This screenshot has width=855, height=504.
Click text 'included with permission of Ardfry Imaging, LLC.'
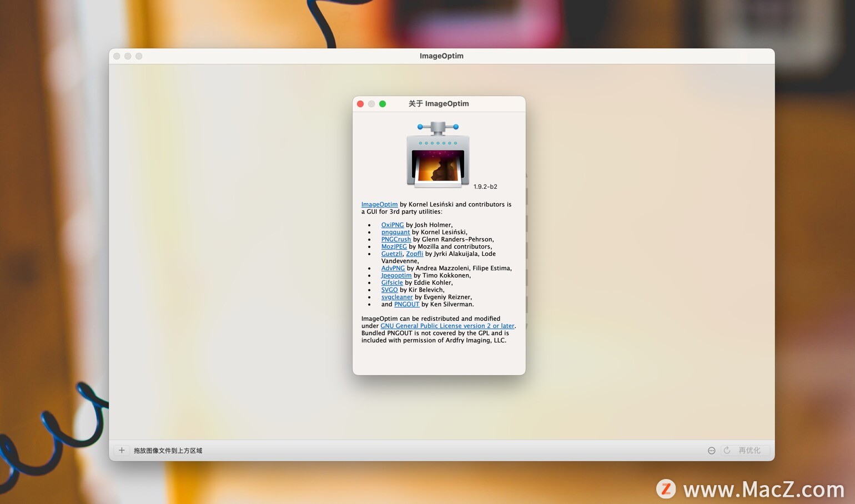coord(434,340)
